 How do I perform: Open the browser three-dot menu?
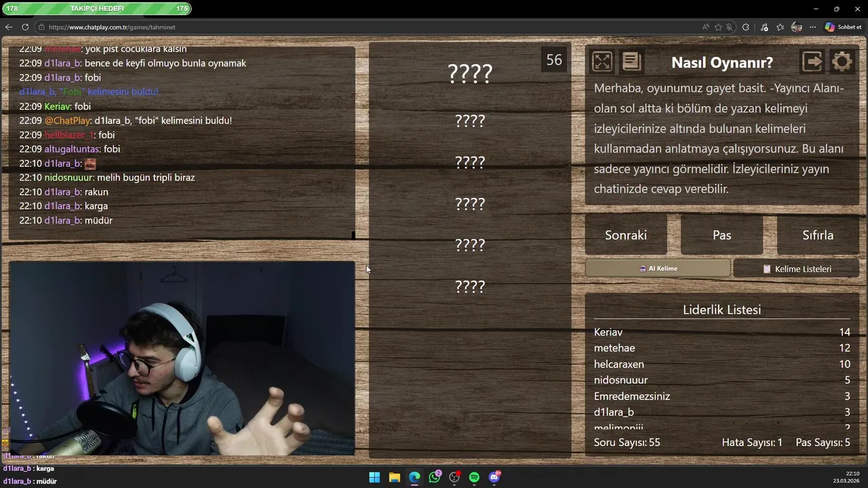point(812,27)
